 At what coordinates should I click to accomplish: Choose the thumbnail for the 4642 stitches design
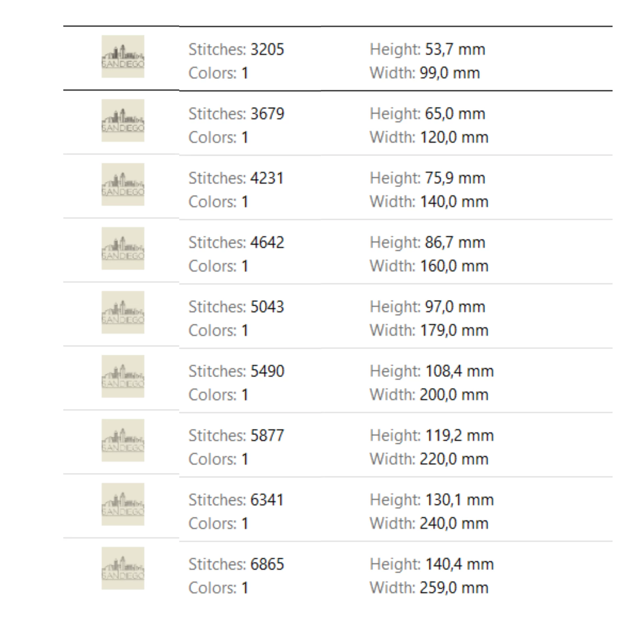(123, 248)
